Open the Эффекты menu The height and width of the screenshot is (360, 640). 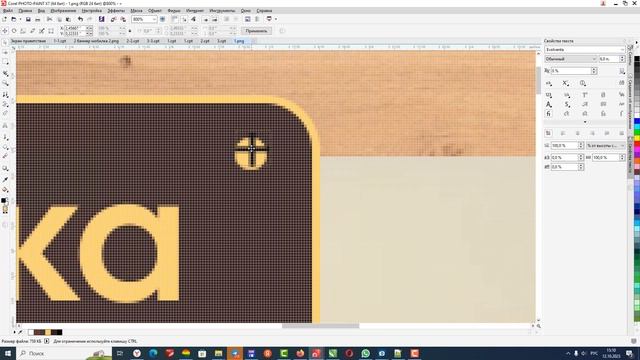(x=116, y=11)
